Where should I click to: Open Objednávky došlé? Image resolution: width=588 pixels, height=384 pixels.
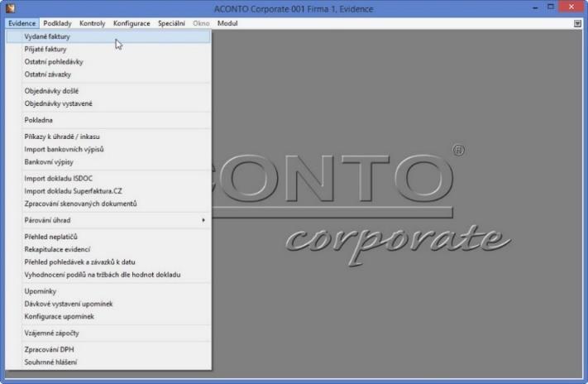108,91
